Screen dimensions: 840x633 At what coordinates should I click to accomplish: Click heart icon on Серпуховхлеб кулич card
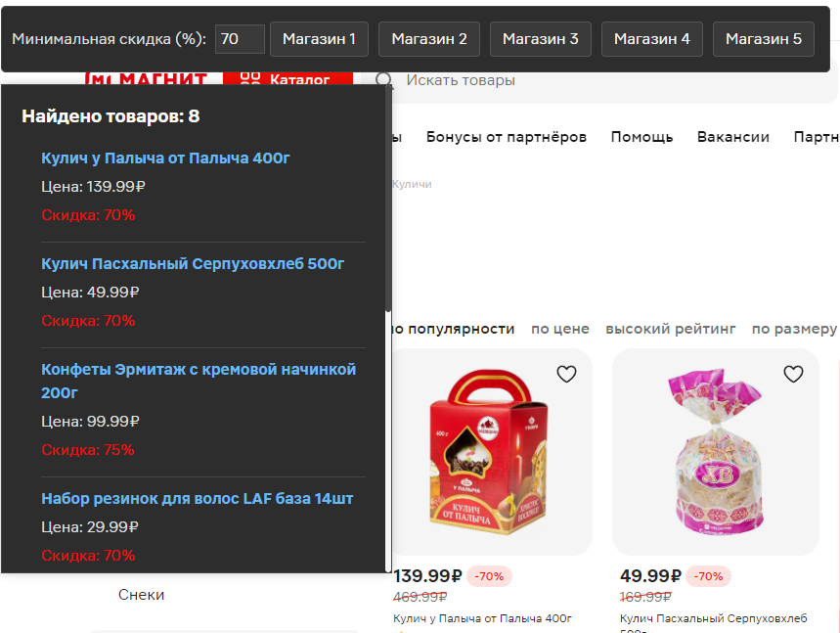793,374
